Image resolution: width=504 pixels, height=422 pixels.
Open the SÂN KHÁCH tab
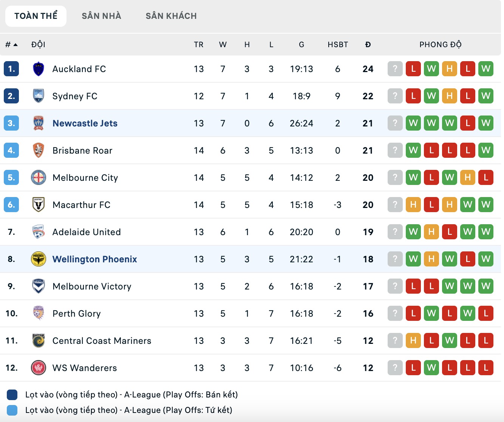click(x=171, y=16)
